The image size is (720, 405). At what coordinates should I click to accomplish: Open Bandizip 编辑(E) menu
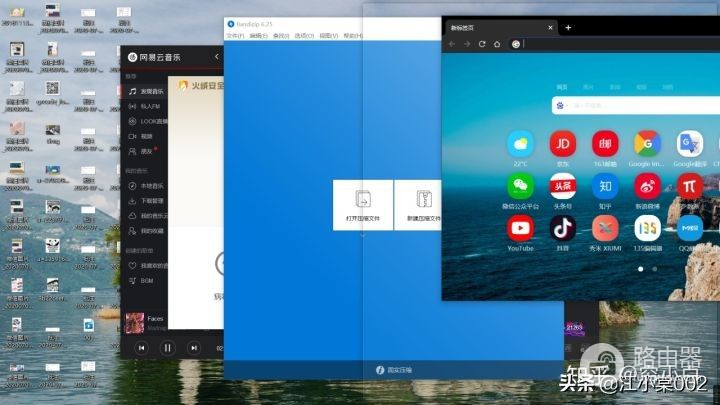pyautogui.click(x=259, y=36)
